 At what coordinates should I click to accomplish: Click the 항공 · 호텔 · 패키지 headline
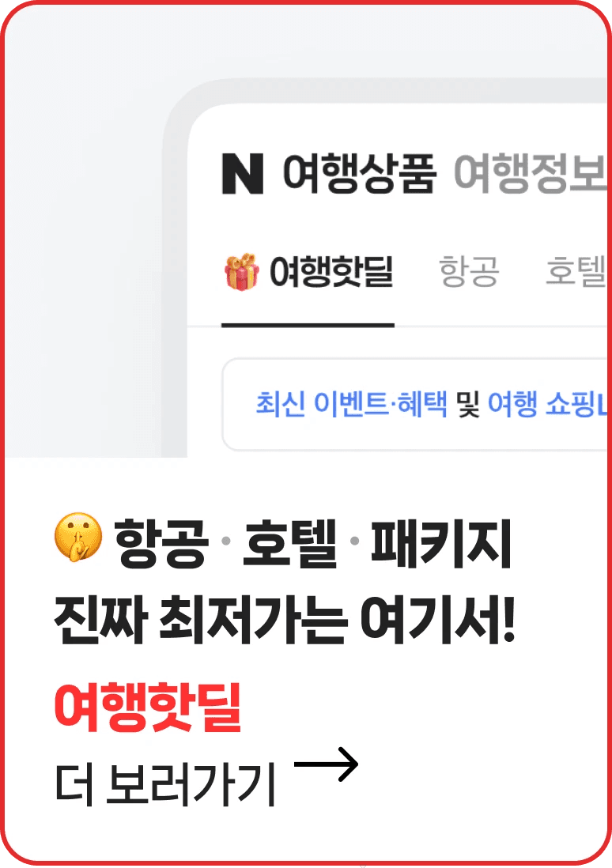point(312,544)
